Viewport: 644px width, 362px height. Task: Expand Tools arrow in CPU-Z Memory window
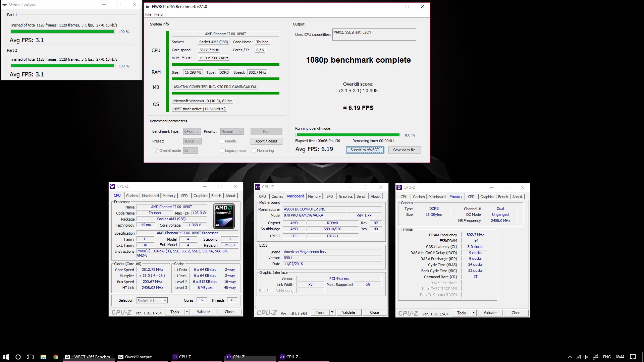coord(474,313)
